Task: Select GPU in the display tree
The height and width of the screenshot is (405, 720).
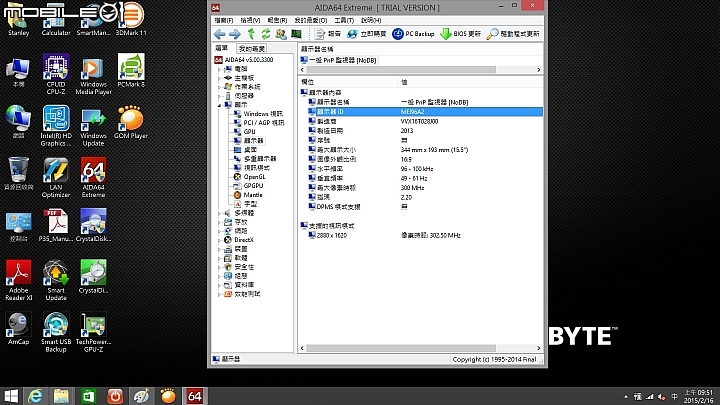Action: pyautogui.click(x=245, y=132)
